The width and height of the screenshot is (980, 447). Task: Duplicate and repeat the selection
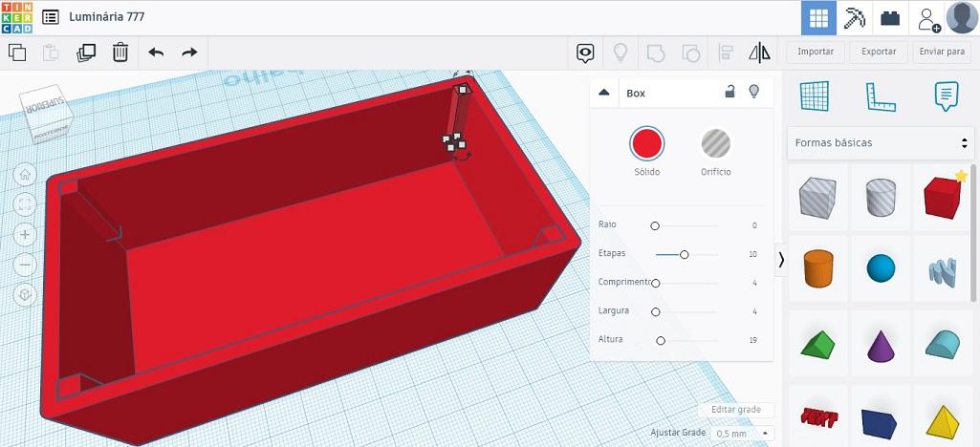86,53
